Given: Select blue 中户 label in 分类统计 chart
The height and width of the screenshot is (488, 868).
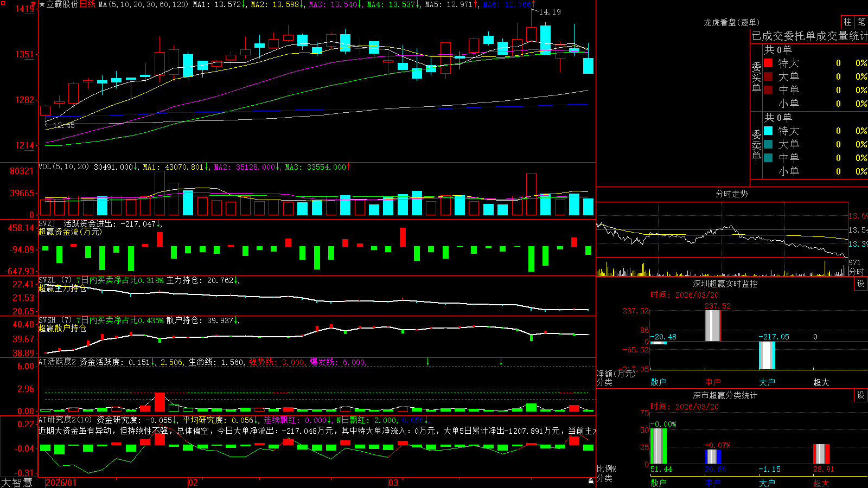Looking at the screenshot, I should click(713, 483).
